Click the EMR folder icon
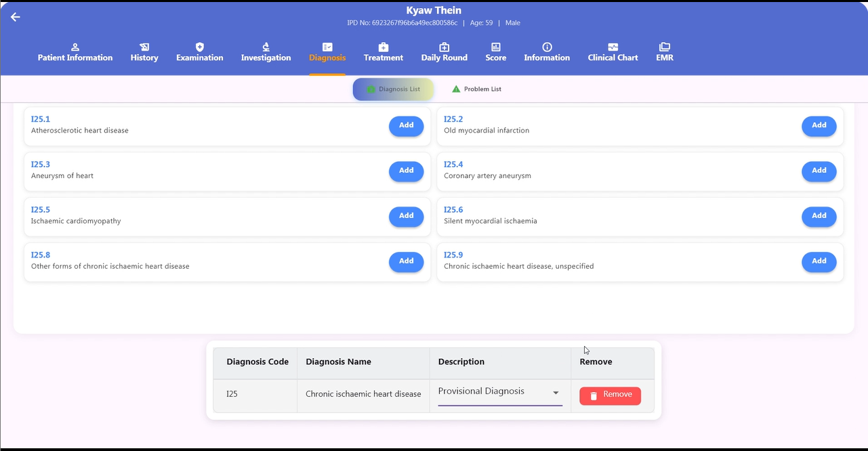This screenshot has width=868, height=451. click(x=665, y=47)
